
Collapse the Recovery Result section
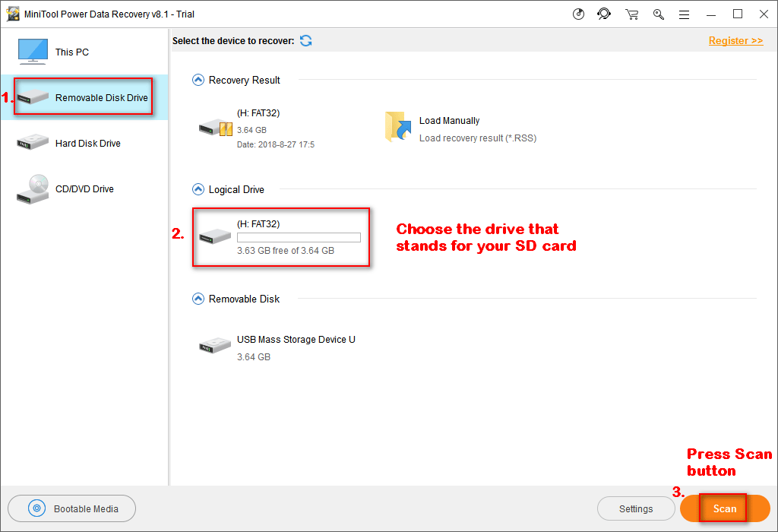198,80
